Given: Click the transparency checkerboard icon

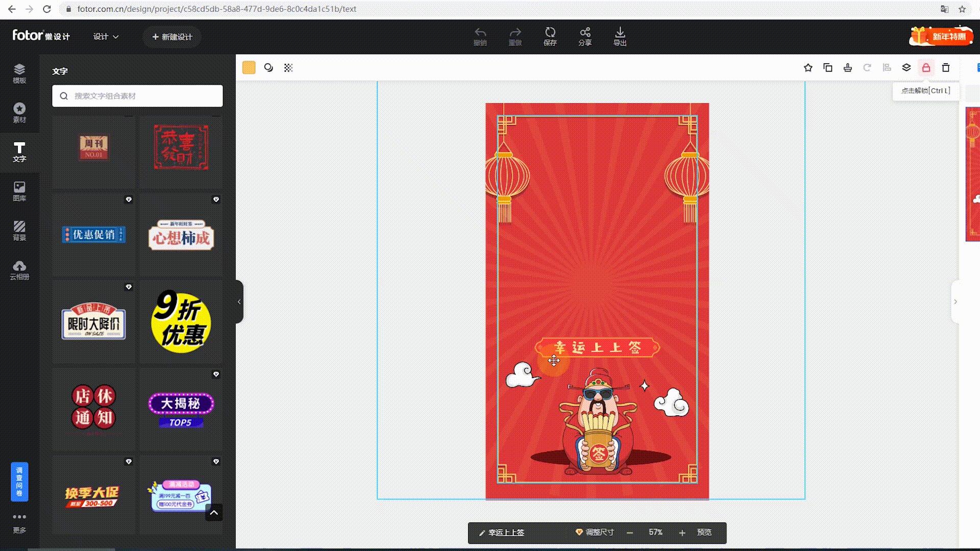Looking at the screenshot, I should [x=288, y=67].
